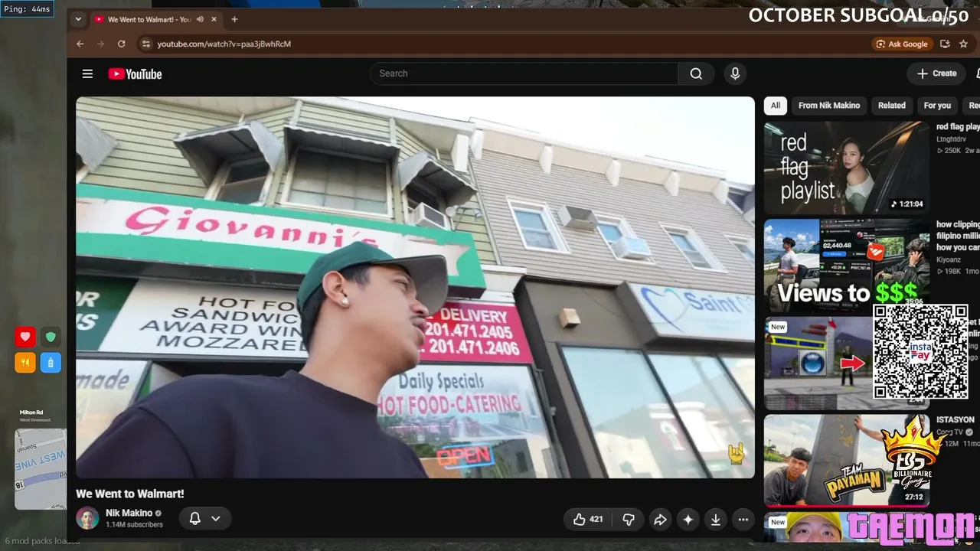View site information icon in address bar
The width and height of the screenshot is (980, 551).
[145, 44]
